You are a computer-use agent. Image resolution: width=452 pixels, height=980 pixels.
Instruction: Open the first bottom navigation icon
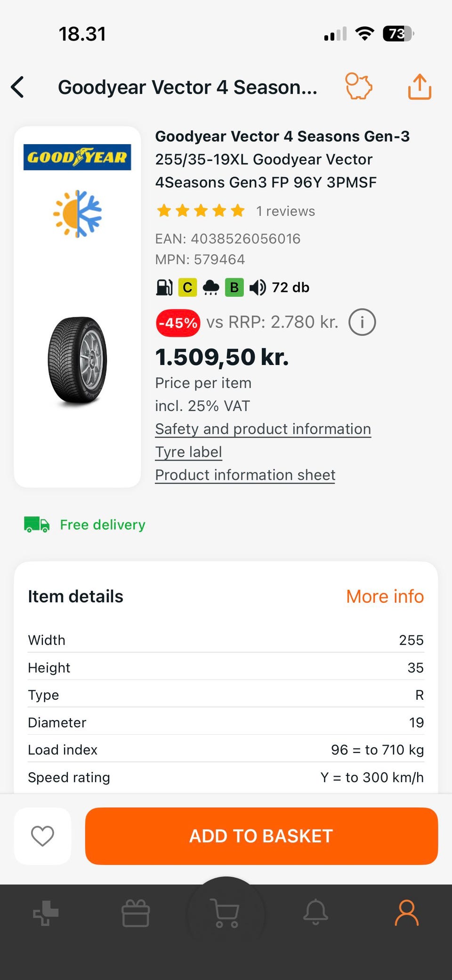click(46, 913)
